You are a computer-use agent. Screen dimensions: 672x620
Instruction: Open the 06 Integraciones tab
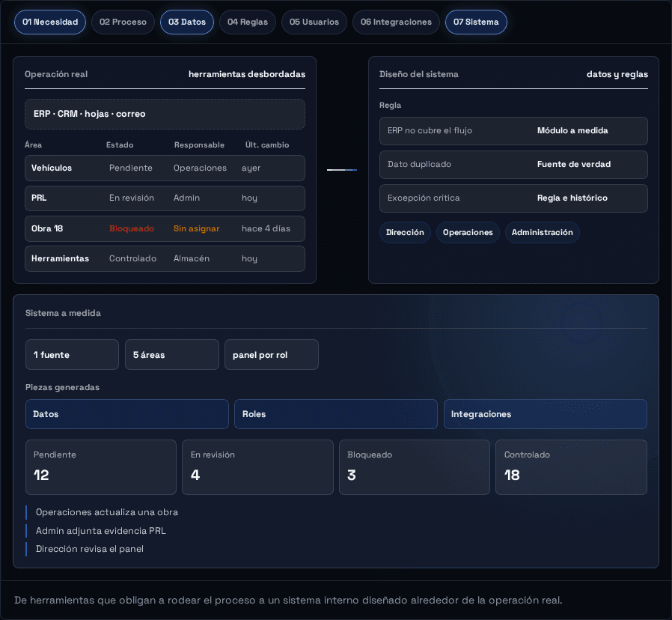[396, 22]
